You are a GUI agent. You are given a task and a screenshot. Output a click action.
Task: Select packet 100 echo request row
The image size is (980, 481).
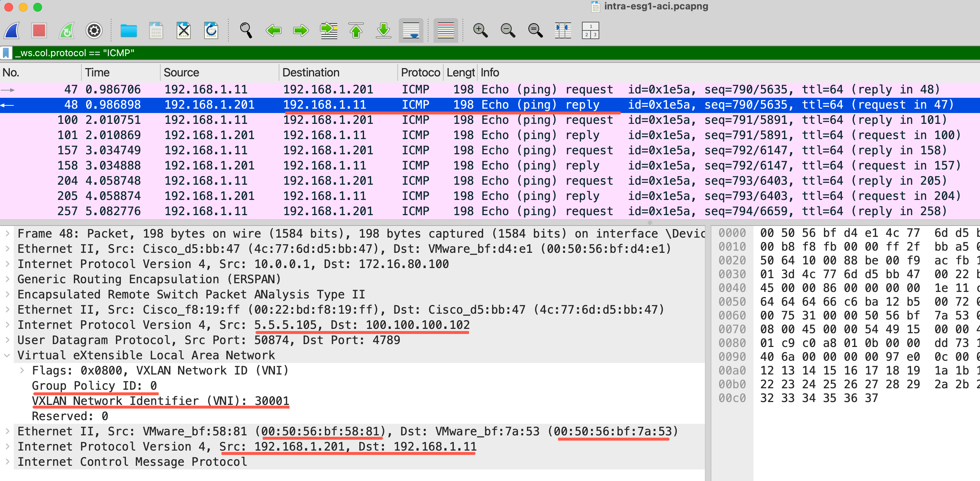pyautogui.click(x=490, y=120)
